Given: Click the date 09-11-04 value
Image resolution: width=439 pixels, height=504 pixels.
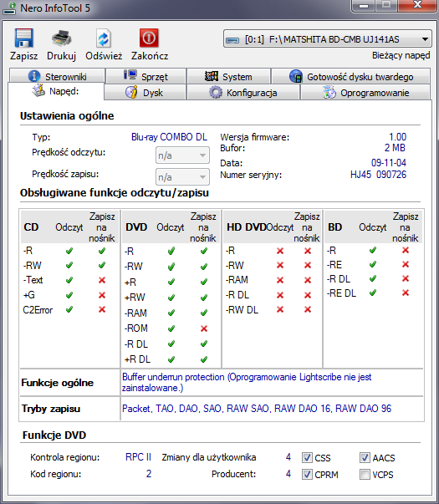Looking at the screenshot, I should 389,163.
